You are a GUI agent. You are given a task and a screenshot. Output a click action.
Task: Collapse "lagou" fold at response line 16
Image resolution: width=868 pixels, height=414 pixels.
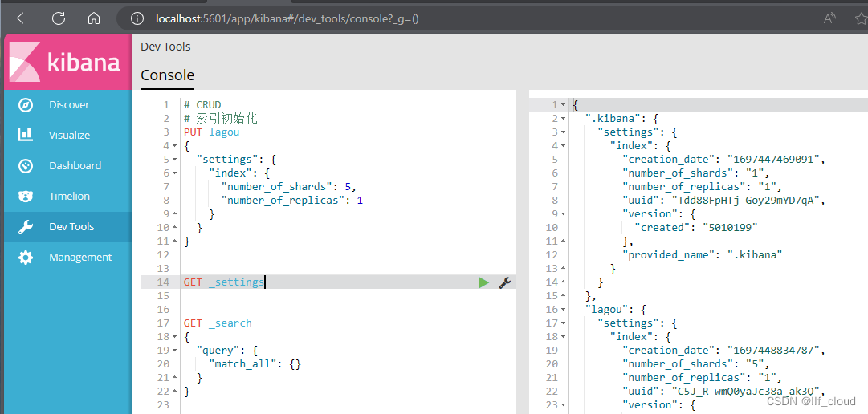coord(563,310)
